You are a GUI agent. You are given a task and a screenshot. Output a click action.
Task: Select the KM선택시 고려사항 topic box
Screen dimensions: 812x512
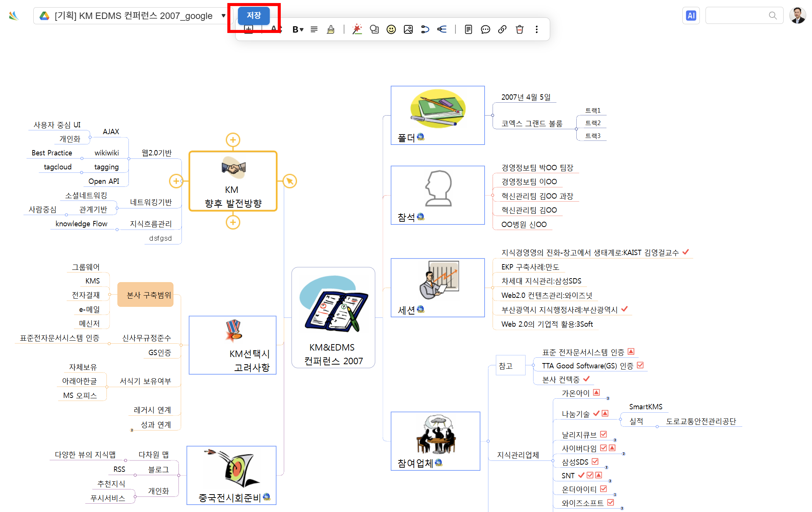click(233, 345)
